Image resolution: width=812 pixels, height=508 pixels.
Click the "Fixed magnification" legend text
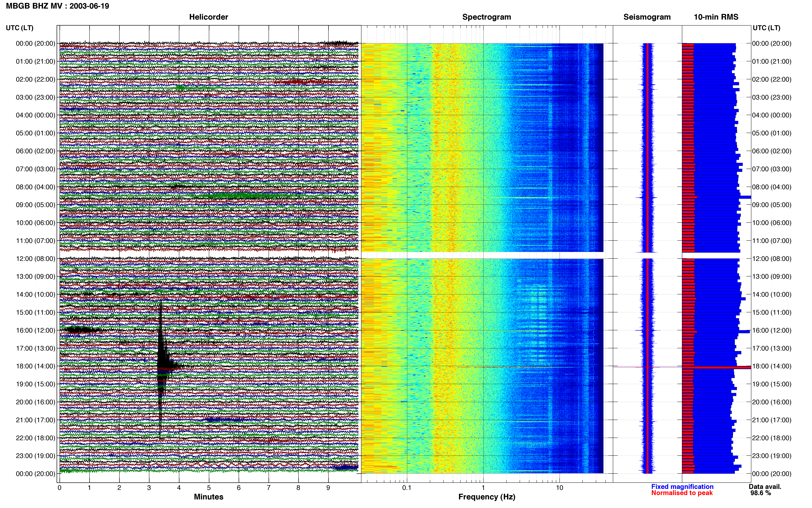click(x=682, y=486)
